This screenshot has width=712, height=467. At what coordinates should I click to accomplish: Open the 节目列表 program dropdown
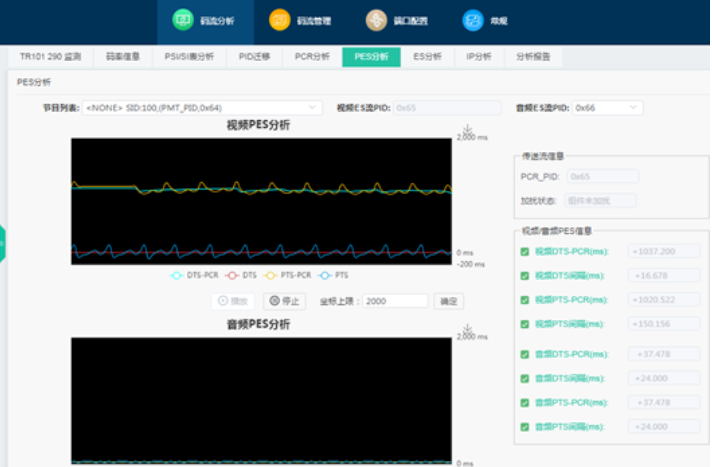[202, 107]
